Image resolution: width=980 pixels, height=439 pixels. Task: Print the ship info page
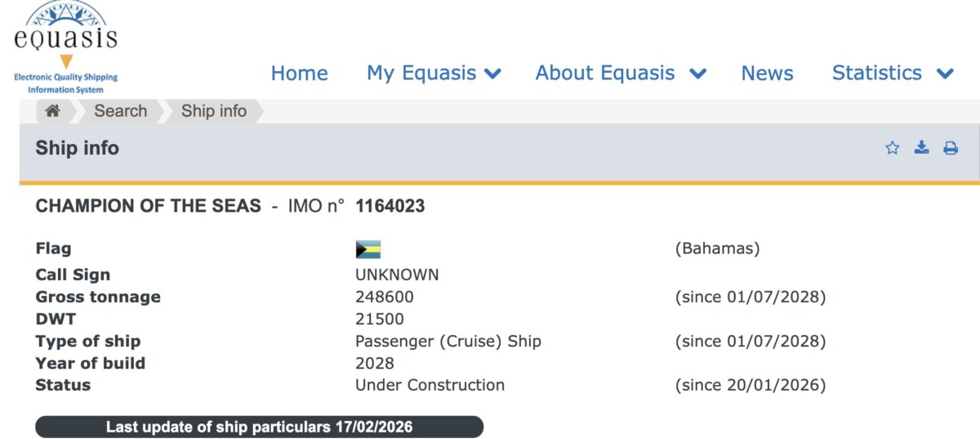click(x=951, y=148)
